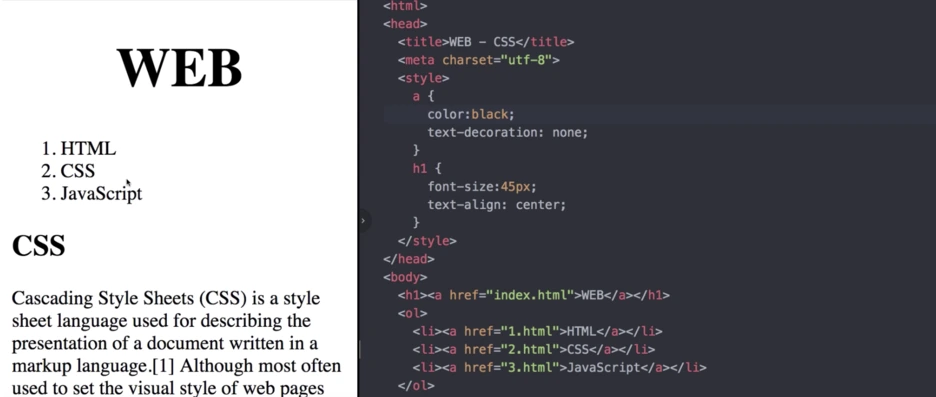This screenshot has height=397, width=936.
Task: Click the "index.html" href value in code
Action: click(x=529, y=295)
